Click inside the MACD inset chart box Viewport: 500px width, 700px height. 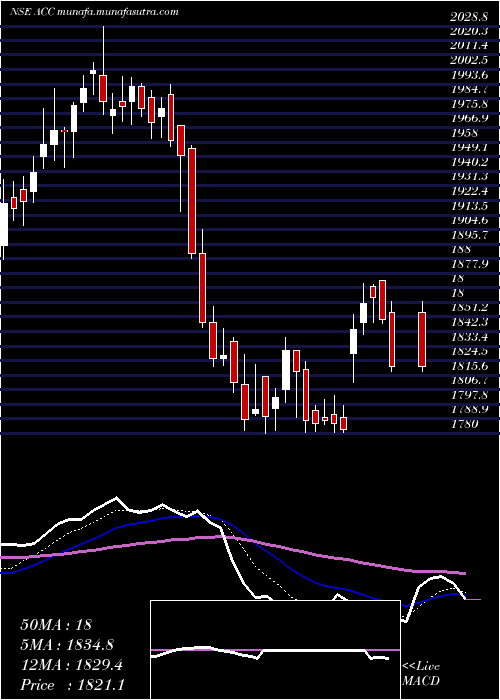(x=275, y=650)
